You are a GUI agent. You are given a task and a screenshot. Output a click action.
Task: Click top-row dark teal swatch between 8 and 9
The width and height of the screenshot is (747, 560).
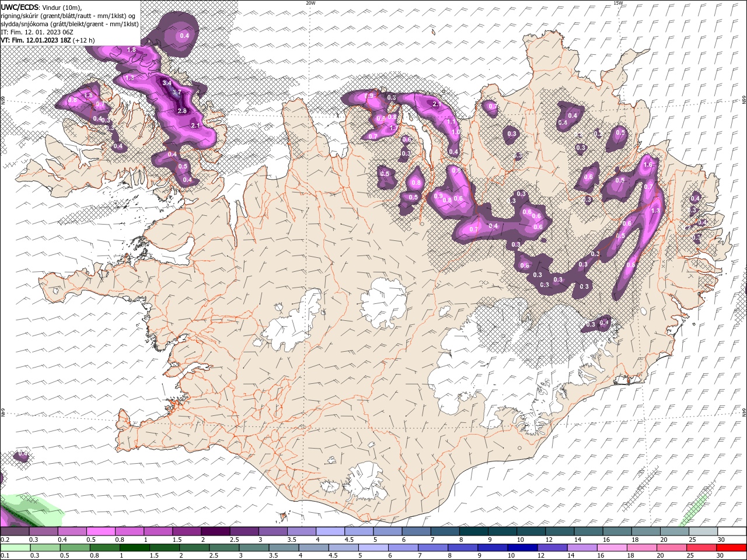(473, 531)
